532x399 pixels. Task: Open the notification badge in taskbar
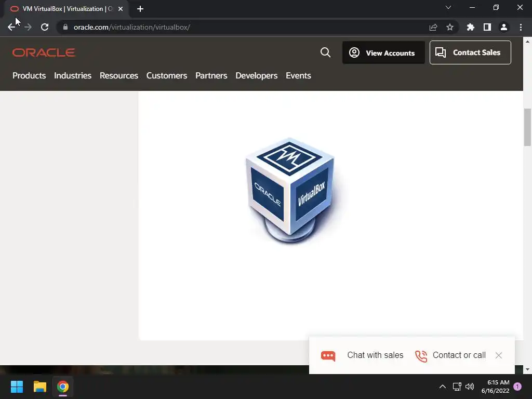click(517, 387)
